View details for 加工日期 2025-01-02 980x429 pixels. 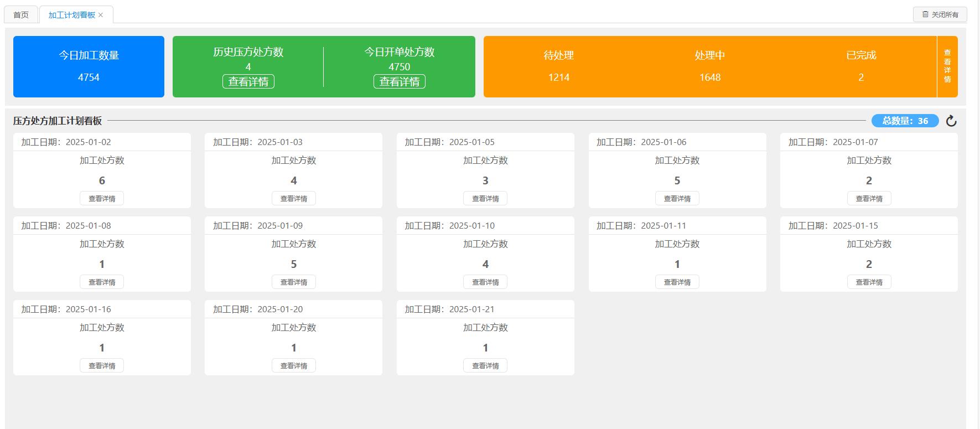(x=102, y=198)
